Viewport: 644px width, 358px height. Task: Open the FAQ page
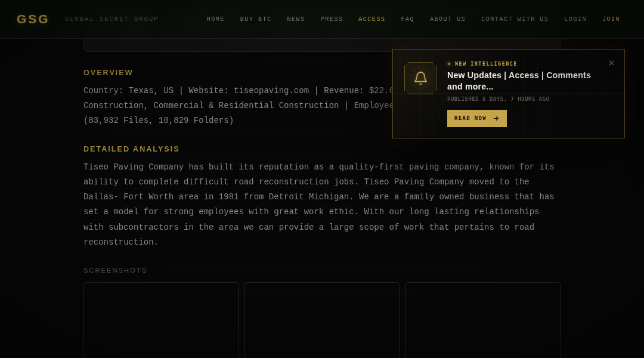tap(407, 19)
